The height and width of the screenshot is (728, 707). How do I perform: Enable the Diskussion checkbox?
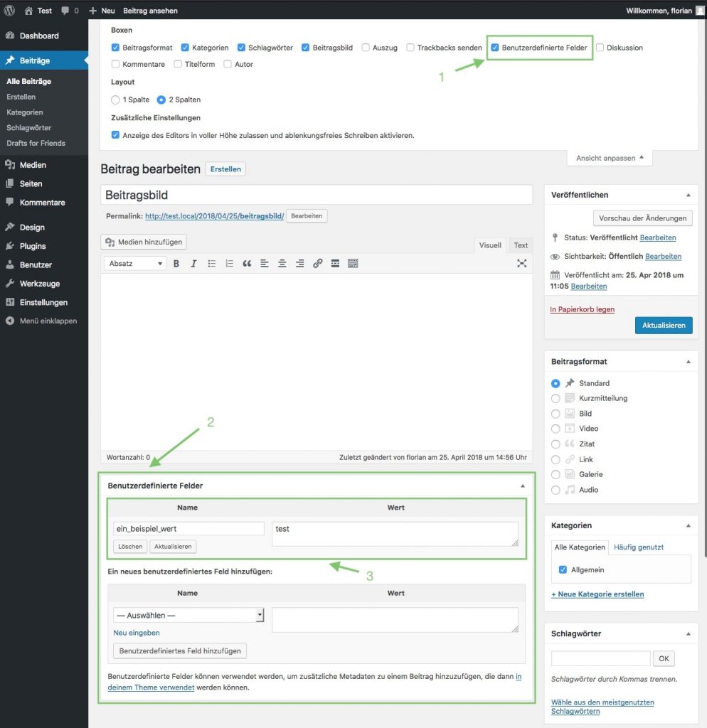(600, 48)
